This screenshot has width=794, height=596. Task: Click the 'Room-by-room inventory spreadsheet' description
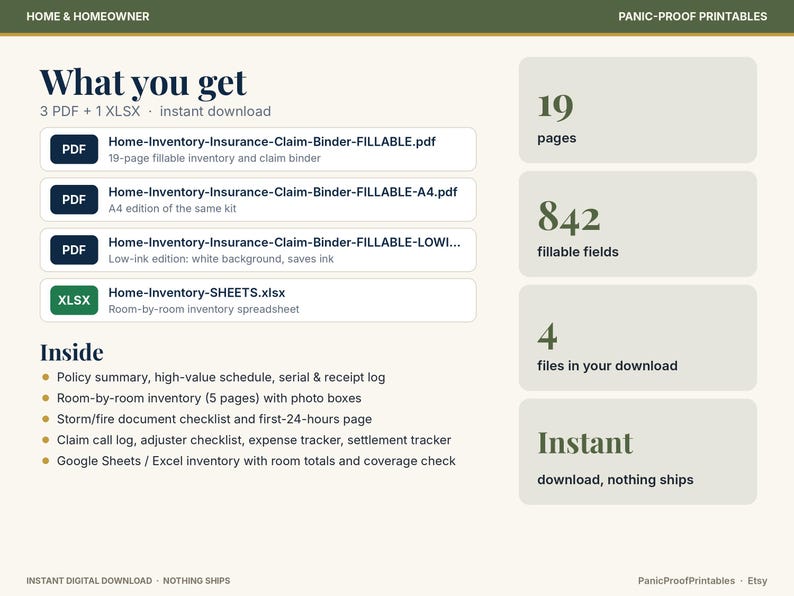click(x=204, y=309)
